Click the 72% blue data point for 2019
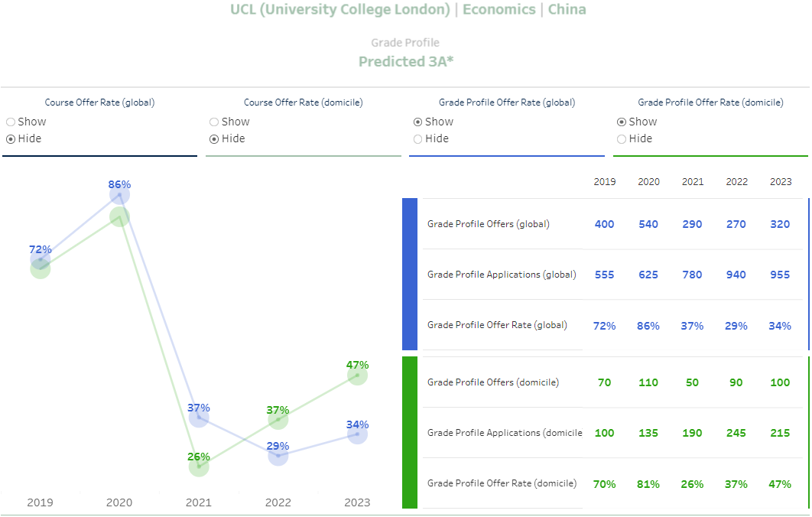This screenshot has height=517, width=812. pos(41,259)
